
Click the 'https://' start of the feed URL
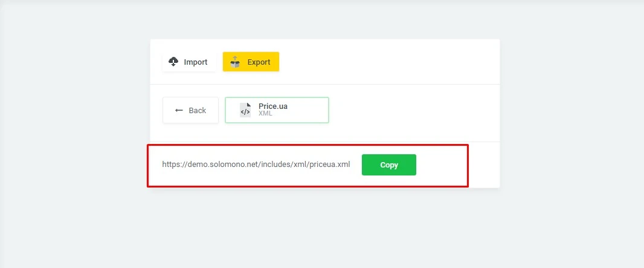[173, 165]
